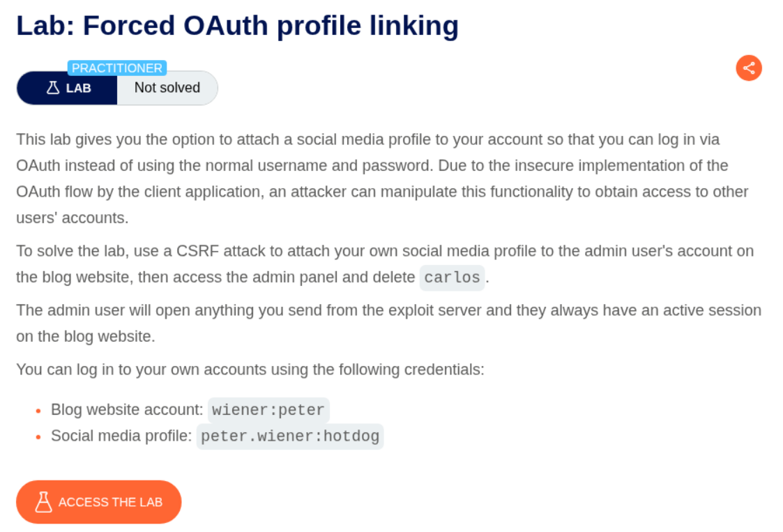Image resolution: width=783 pixels, height=532 pixels.
Task: Click the orange share icon
Action: (749, 68)
